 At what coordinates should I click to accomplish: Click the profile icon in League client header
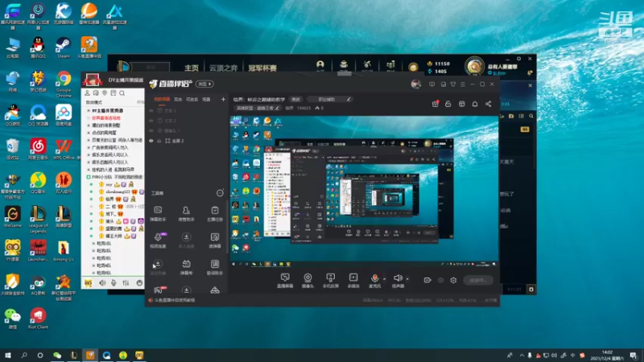320,65
